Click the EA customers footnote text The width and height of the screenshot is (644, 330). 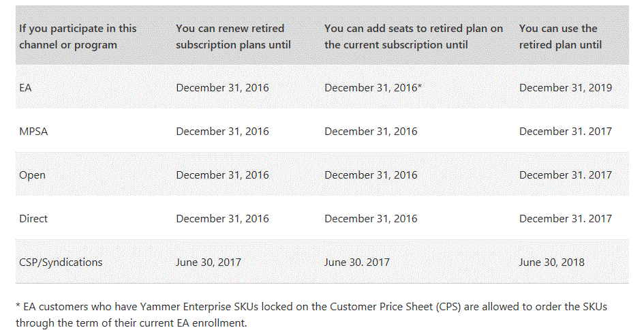311,314
